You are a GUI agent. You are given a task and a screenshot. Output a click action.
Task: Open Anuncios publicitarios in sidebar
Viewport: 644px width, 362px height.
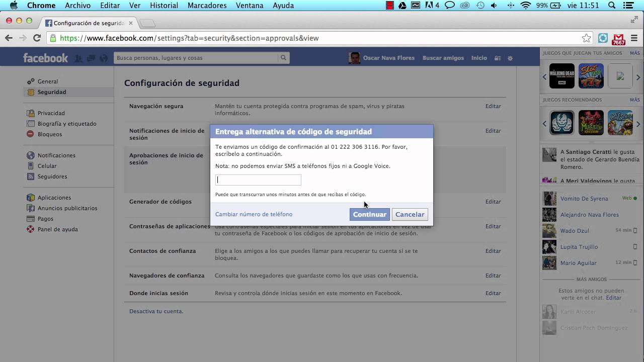tap(67, 208)
